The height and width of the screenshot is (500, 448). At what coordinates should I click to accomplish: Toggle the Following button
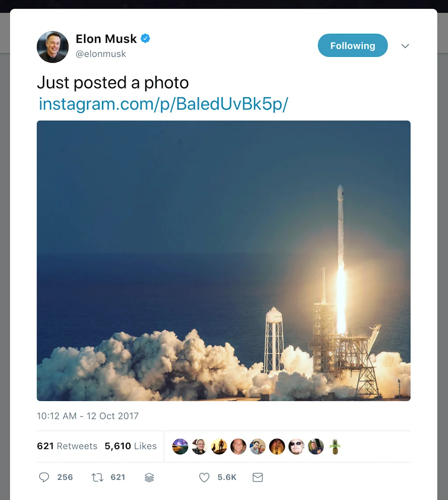pyautogui.click(x=353, y=45)
